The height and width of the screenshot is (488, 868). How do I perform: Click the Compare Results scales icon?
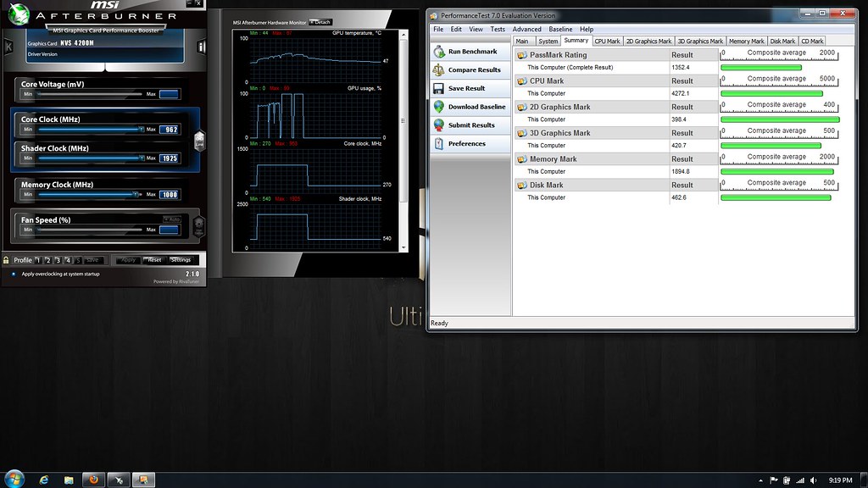coord(439,69)
